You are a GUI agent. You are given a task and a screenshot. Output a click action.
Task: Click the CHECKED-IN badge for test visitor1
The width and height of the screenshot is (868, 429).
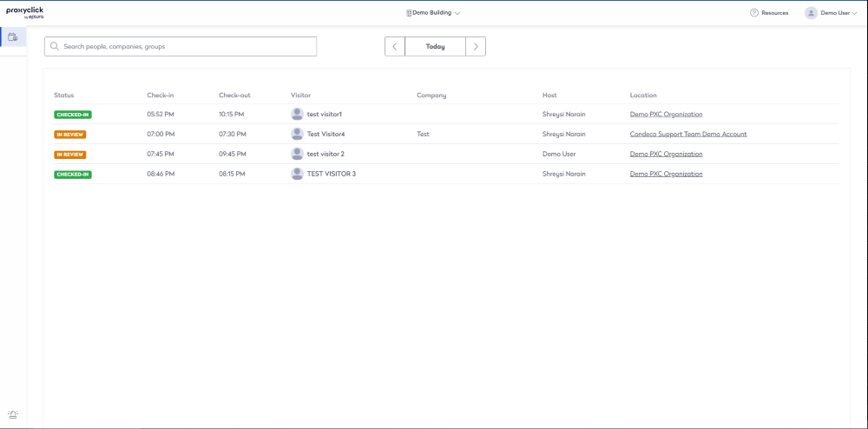(73, 115)
